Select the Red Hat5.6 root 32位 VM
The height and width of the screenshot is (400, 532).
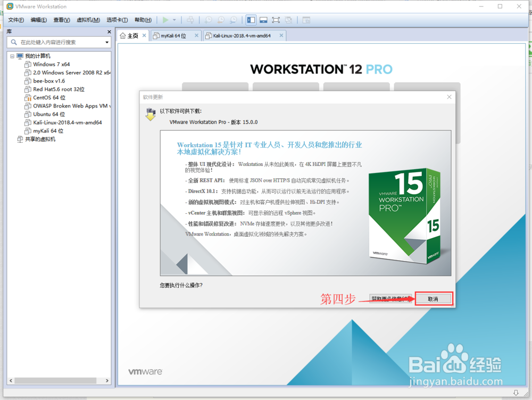[x=59, y=89]
